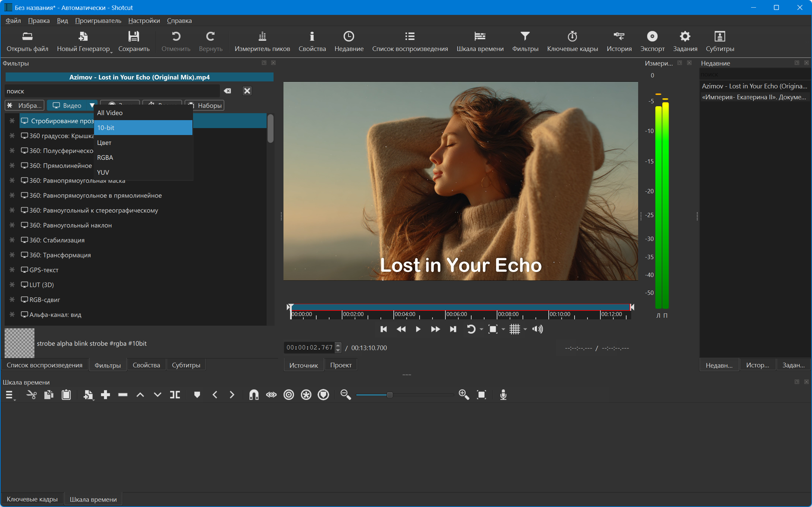
Task: Select 10-bit in the video filter menu
Action: (x=143, y=128)
